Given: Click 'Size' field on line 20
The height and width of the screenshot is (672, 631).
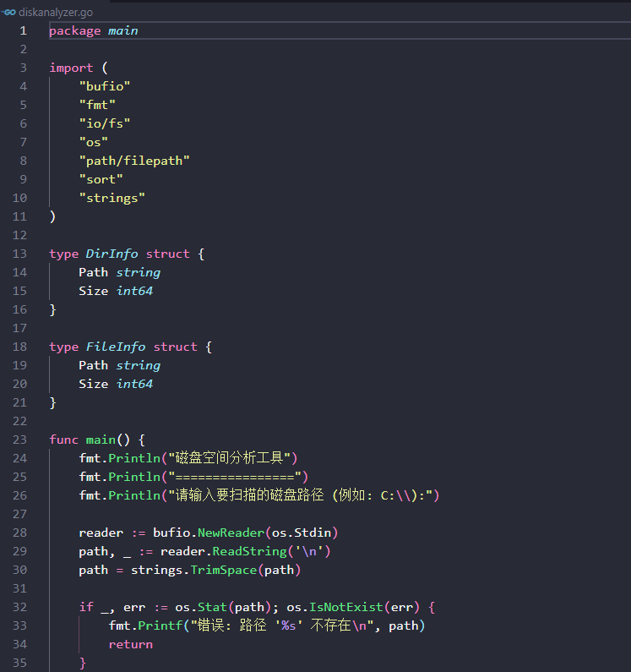Looking at the screenshot, I should pos(94,384).
